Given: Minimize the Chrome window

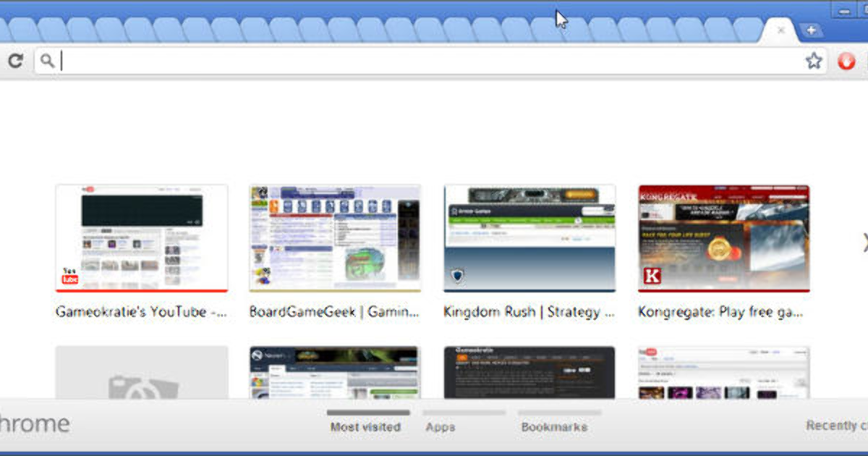Looking at the screenshot, I should tap(843, 11).
